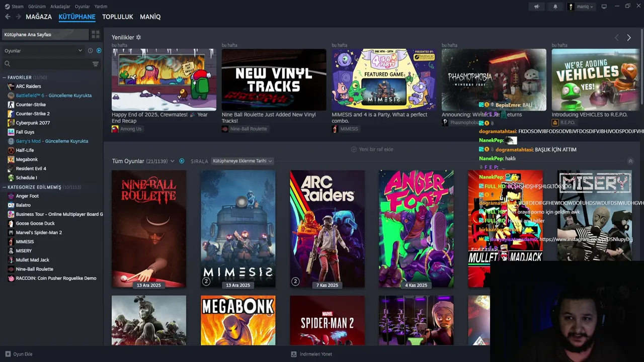Open the notifications bell icon

click(x=555, y=7)
